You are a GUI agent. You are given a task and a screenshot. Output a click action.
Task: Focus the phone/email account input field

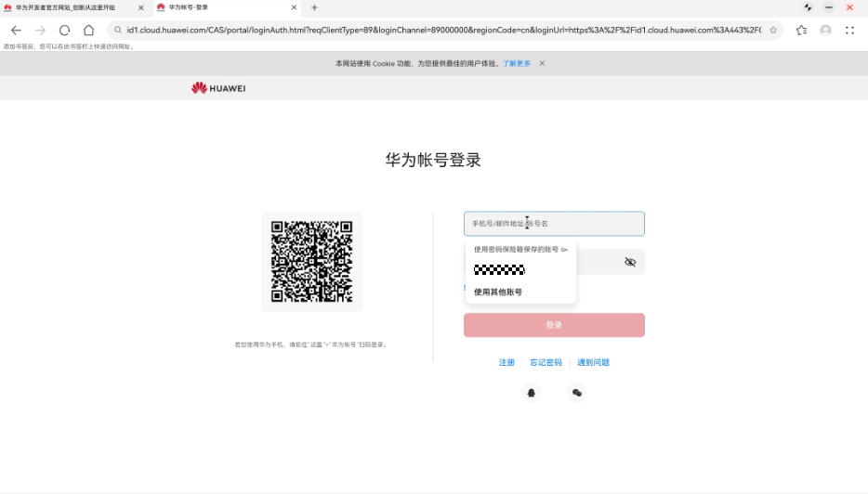click(554, 224)
